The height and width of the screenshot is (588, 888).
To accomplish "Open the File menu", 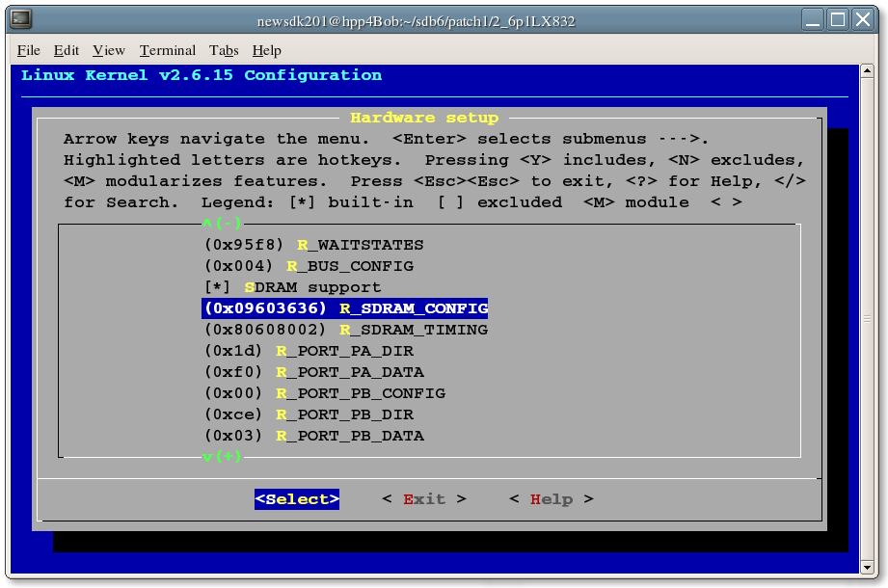I will [x=28, y=50].
